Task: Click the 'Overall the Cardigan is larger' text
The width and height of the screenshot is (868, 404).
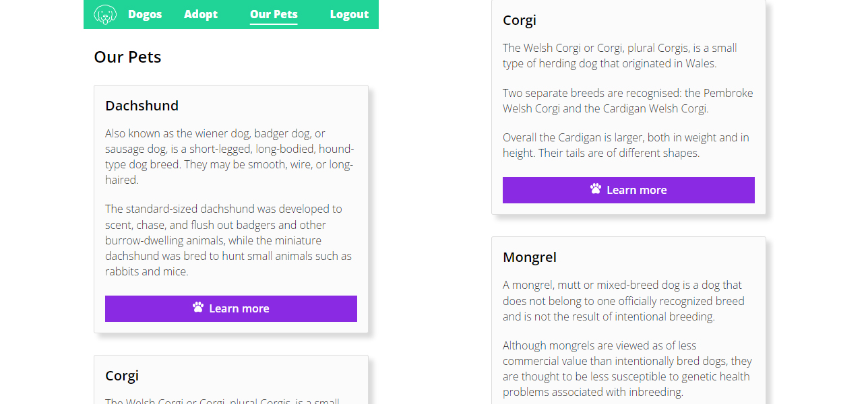Action: (625, 145)
